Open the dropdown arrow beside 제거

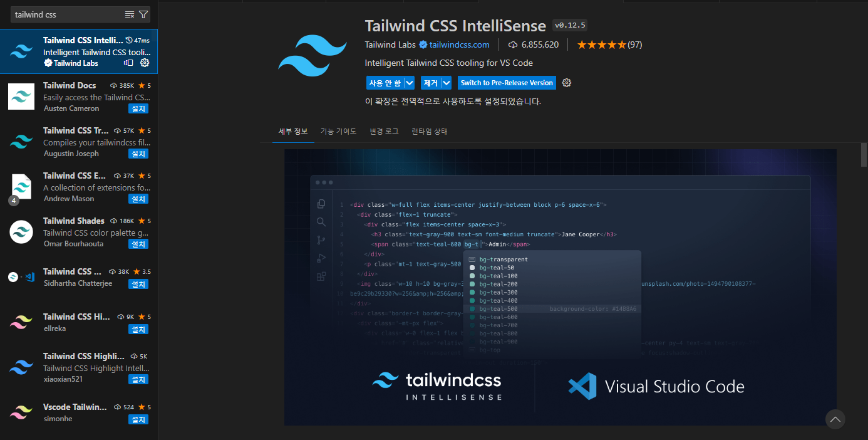(x=447, y=83)
